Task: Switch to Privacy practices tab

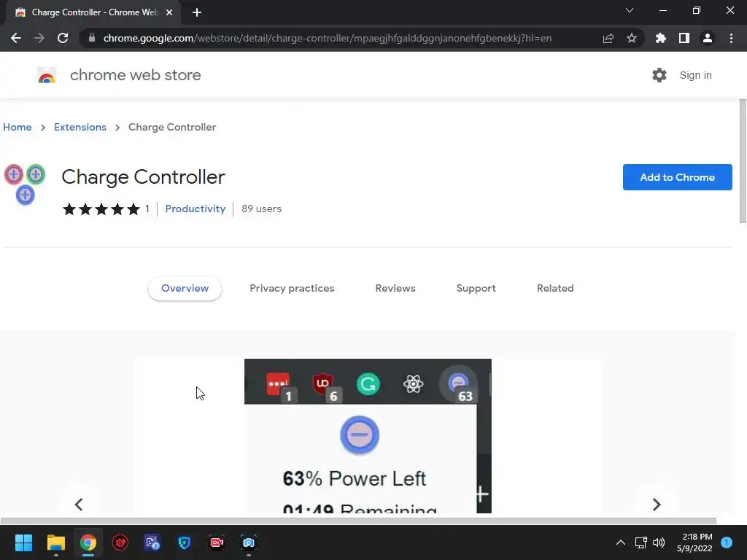Action: [292, 289]
